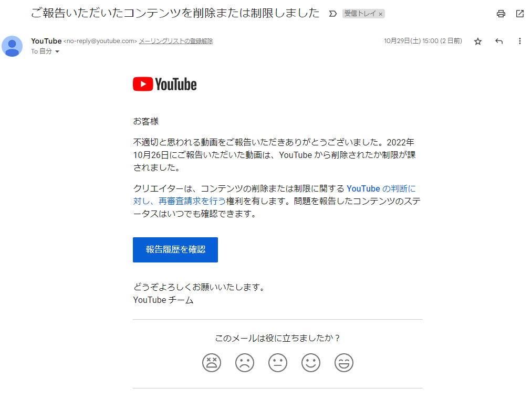This screenshot has width=532, height=400.
Task: Star this YouTube email
Action: tap(478, 41)
